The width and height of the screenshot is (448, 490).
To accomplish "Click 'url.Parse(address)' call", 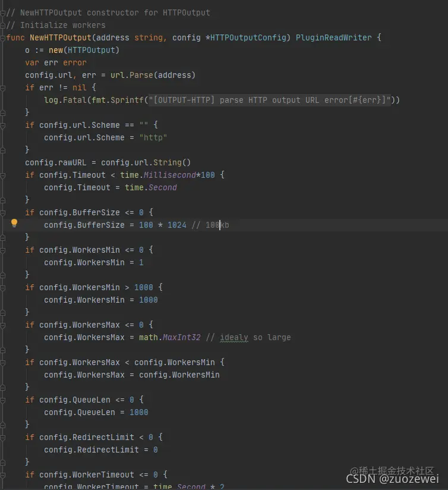I will pos(153,76).
